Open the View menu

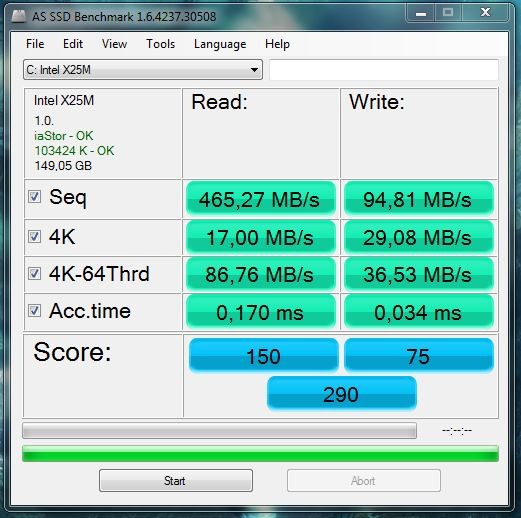114,44
